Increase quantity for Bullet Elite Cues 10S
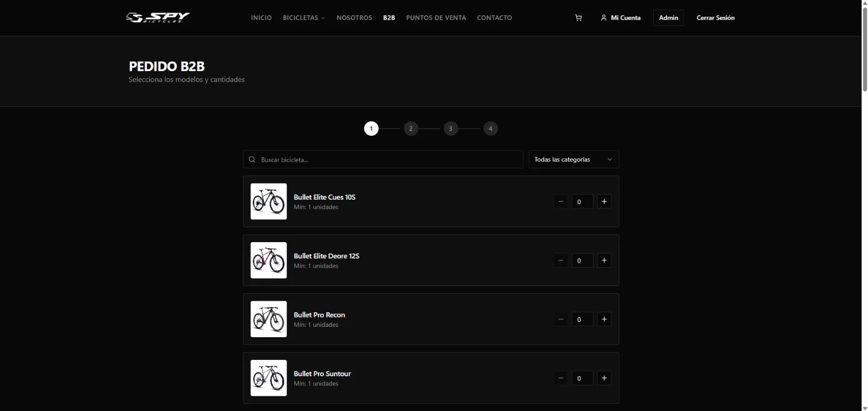Screen dimensions: 868x411 click(x=604, y=201)
